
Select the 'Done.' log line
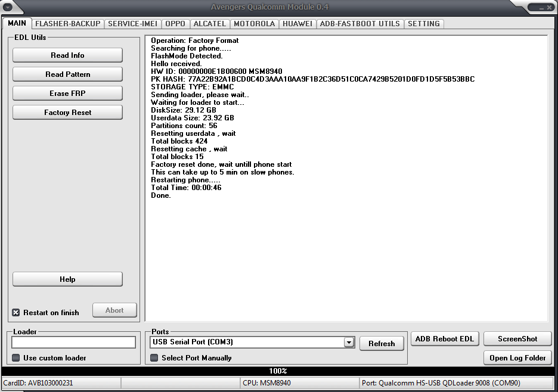(161, 195)
